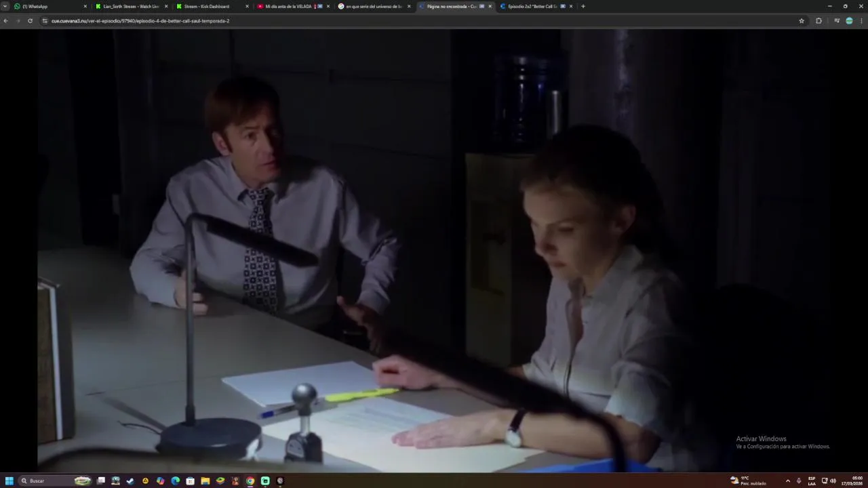The image size is (868, 488).
Task: Click the microphone tray icon
Action: coord(799,481)
